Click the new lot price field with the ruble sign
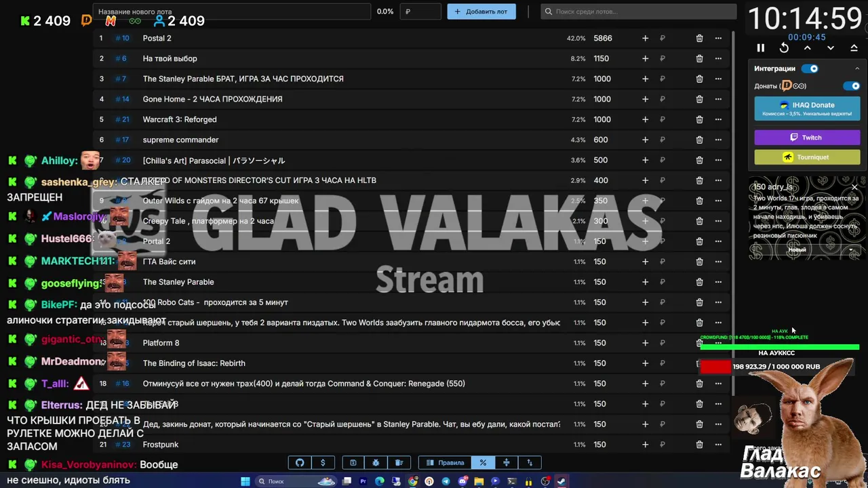 point(420,12)
